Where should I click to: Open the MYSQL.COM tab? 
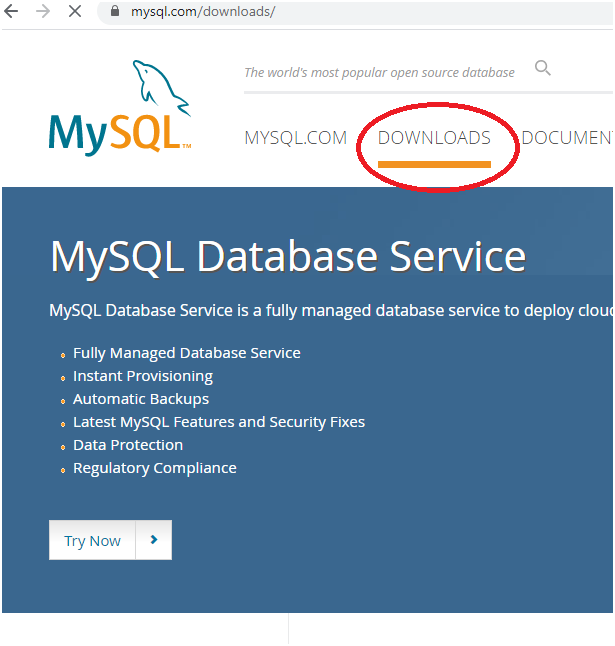click(x=296, y=138)
